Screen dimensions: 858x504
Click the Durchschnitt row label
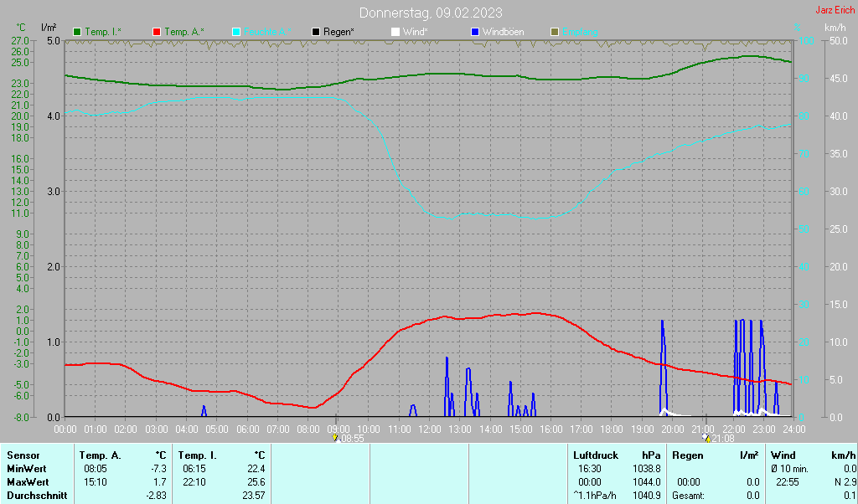tap(37, 496)
